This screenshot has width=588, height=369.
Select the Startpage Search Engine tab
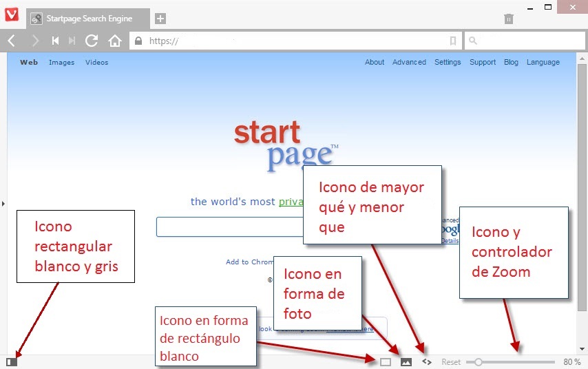click(x=88, y=19)
